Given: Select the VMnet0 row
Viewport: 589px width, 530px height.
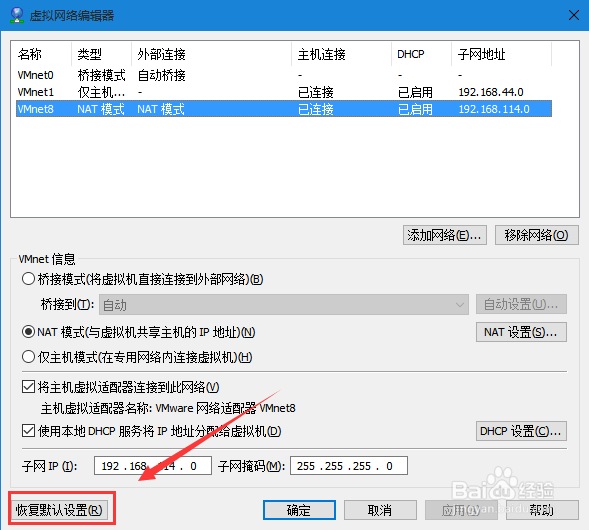Looking at the screenshot, I should 284,75.
